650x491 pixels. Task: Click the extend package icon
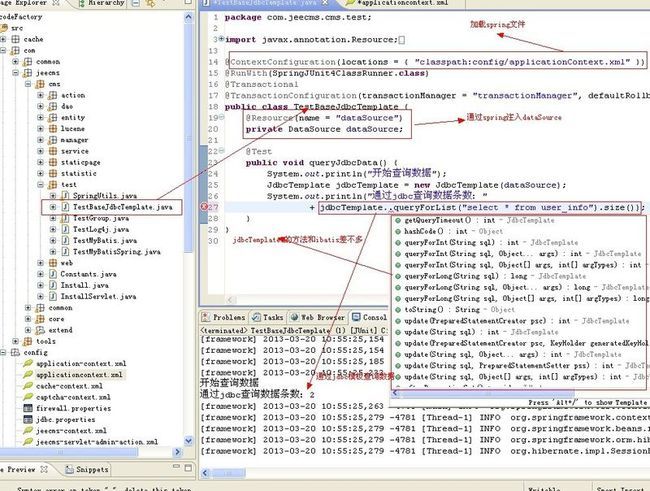(x=40, y=330)
